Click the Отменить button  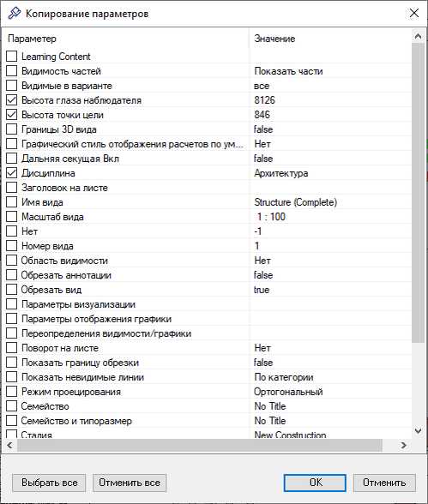(x=384, y=483)
